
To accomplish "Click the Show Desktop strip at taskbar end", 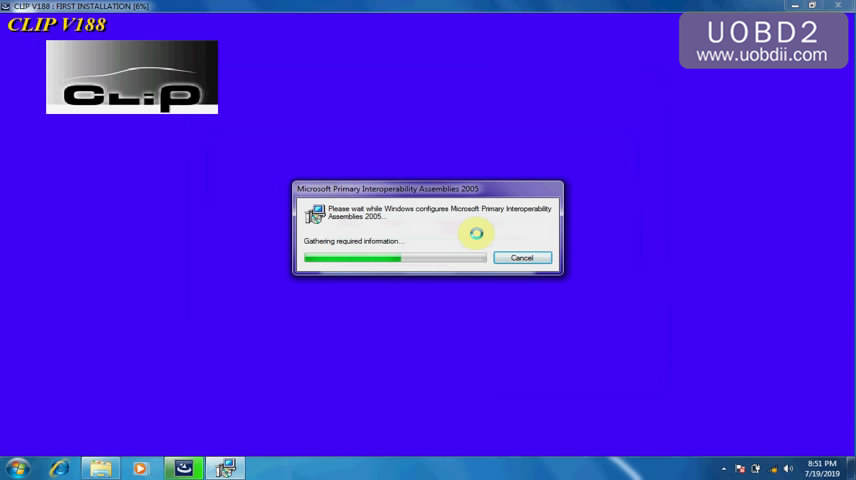I will [x=852, y=467].
